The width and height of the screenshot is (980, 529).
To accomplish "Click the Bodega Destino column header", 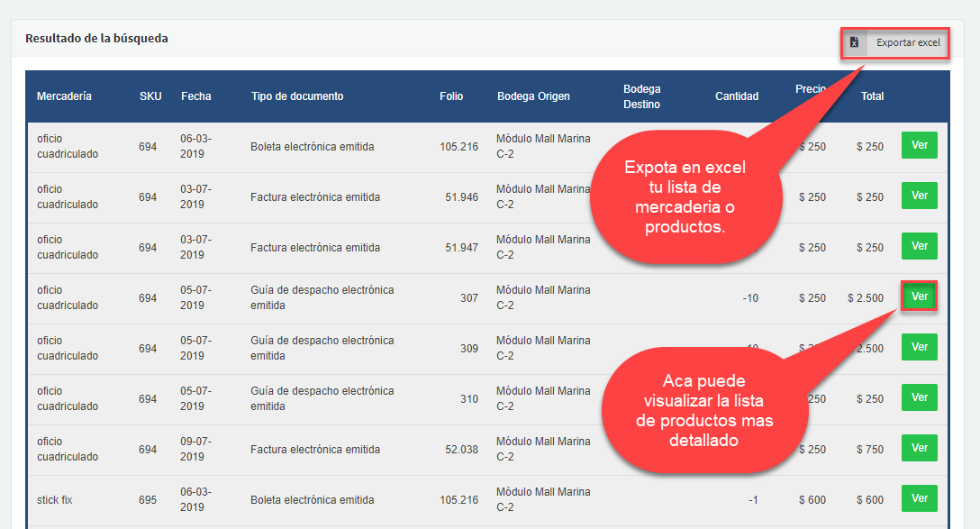I will pos(642,96).
